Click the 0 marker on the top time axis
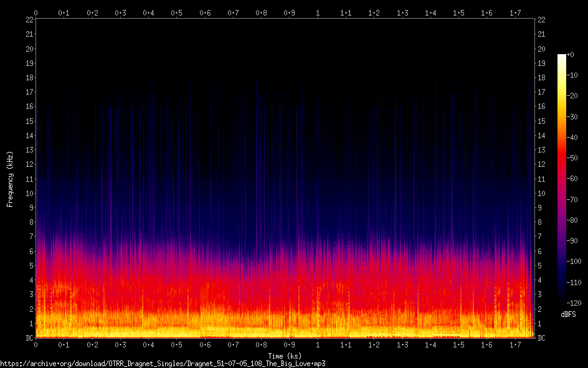This screenshot has height=368, width=588. [36, 12]
